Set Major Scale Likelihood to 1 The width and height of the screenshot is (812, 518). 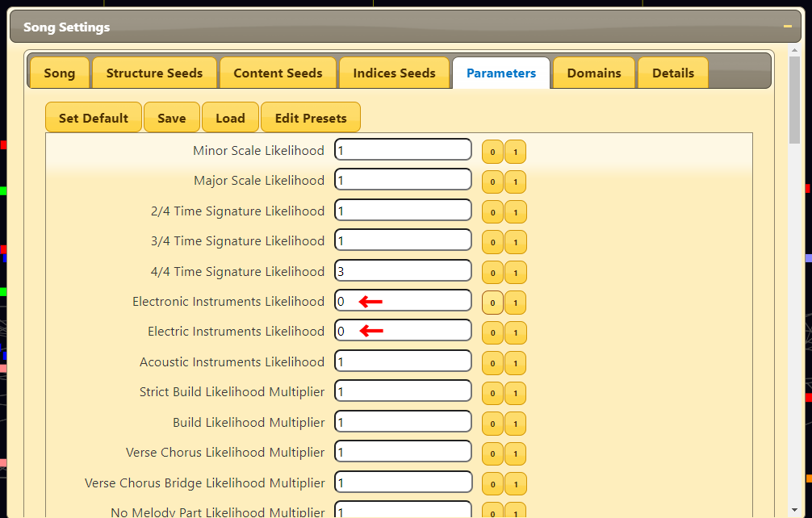[516, 182]
